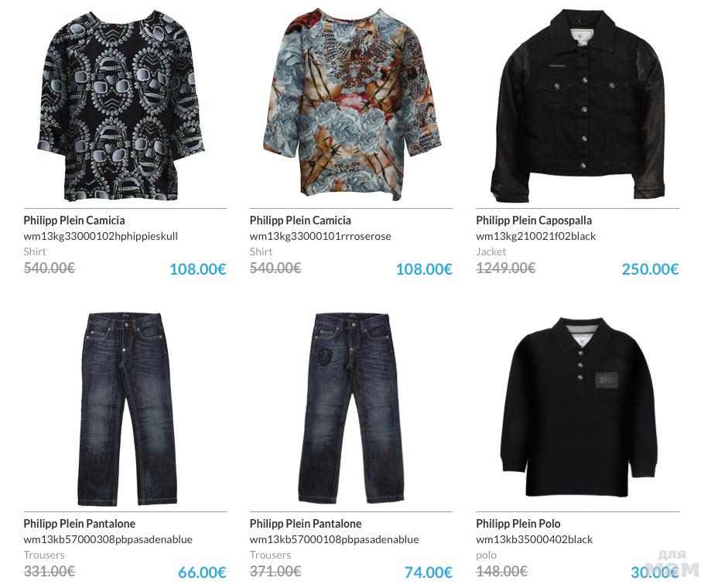Image resolution: width=711 pixels, height=588 pixels.
Task: Click the Philipp Plein Polo title
Action: 518,524
